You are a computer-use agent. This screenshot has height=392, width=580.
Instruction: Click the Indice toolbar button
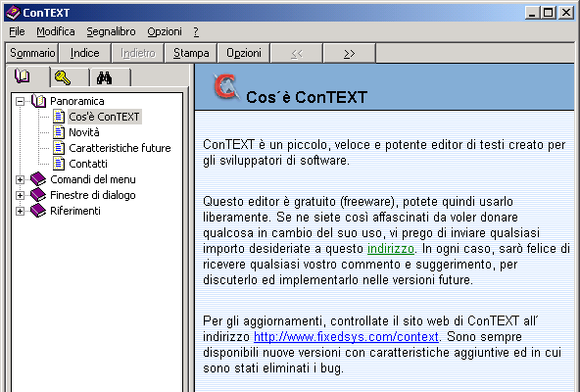pos(84,53)
